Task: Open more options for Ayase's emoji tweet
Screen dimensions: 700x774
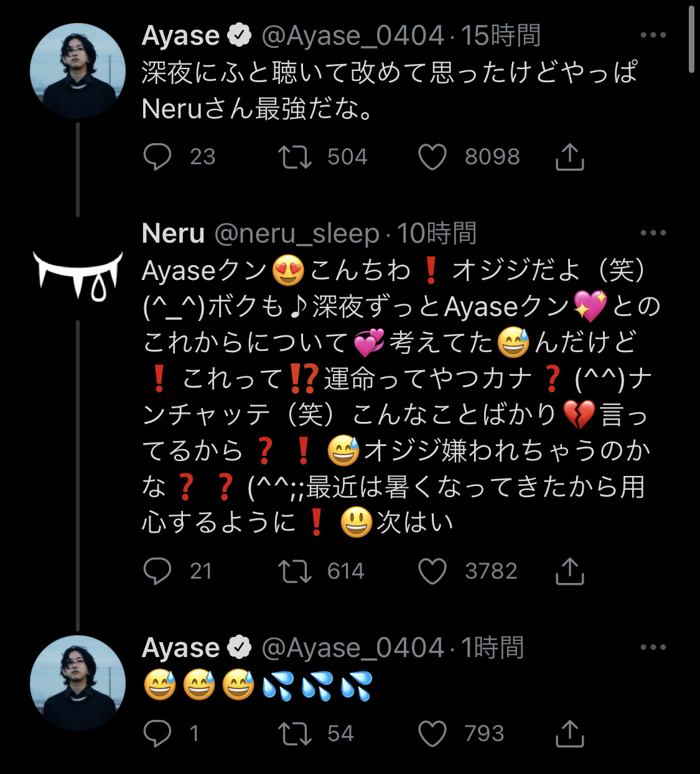Action: [x=653, y=647]
